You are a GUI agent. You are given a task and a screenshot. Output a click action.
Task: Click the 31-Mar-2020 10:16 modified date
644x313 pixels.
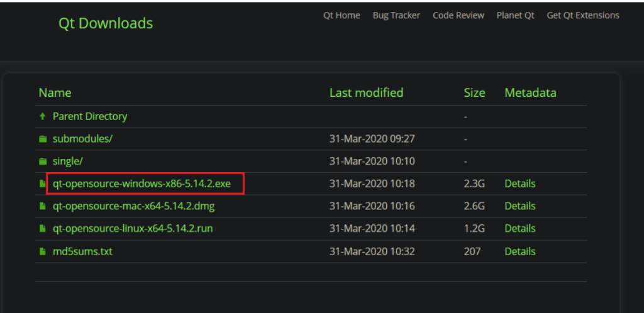[372, 206]
